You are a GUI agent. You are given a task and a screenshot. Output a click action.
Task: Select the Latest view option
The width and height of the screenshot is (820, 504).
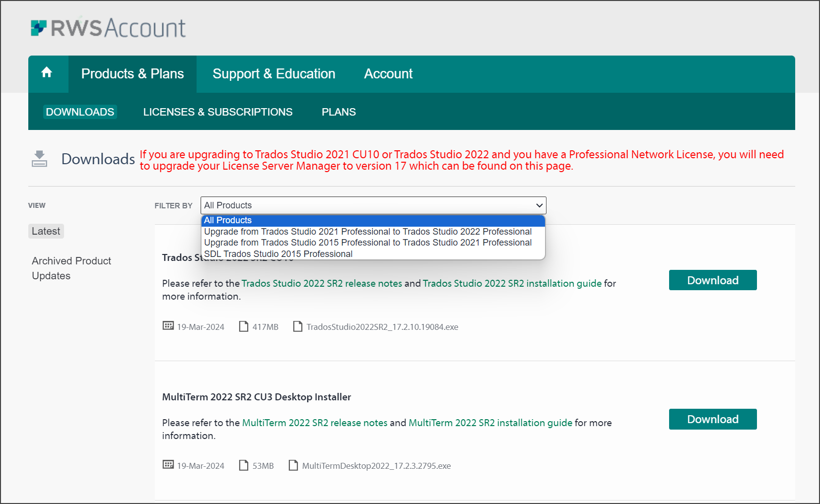pos(46,231)
